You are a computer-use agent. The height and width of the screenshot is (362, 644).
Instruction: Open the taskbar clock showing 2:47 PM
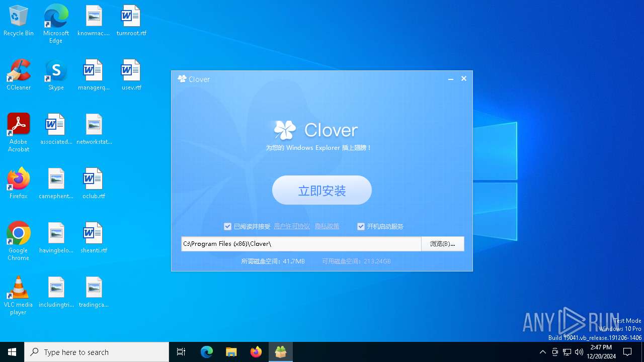(601, 352)
